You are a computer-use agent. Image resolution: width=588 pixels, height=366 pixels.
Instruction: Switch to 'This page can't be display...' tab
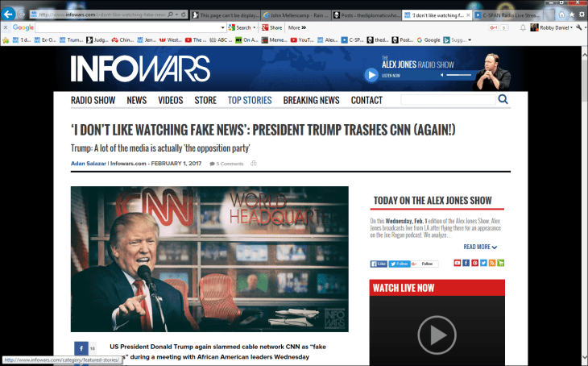point(225,15)
